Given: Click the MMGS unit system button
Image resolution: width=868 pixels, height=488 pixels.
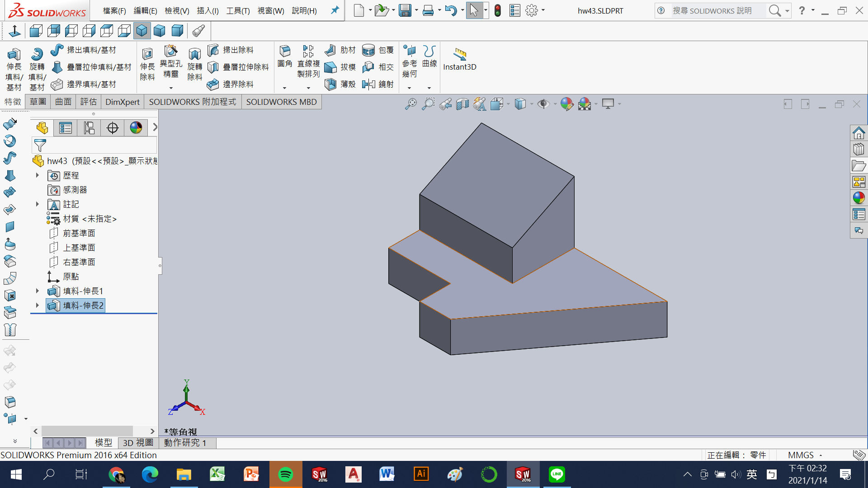Looking at the screenshot, I should [x=801, y=455].
